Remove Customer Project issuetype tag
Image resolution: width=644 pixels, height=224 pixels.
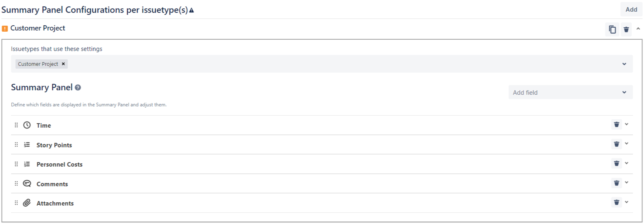coord(63,64)
